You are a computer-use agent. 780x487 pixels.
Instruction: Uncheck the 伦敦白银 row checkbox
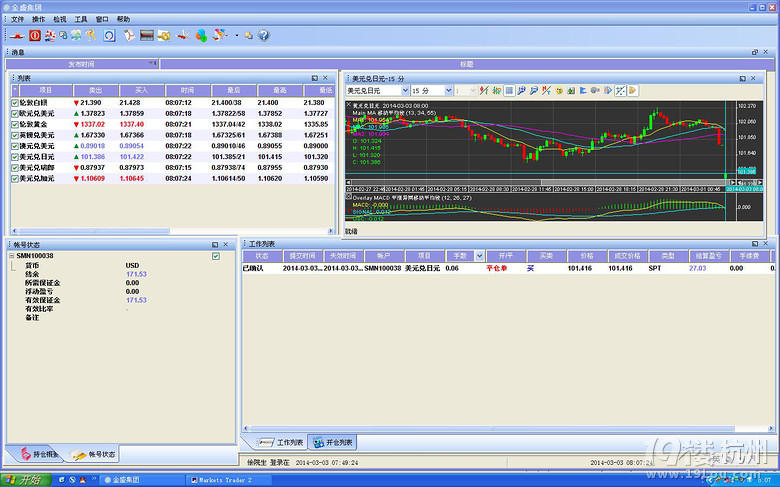[15, 102]
